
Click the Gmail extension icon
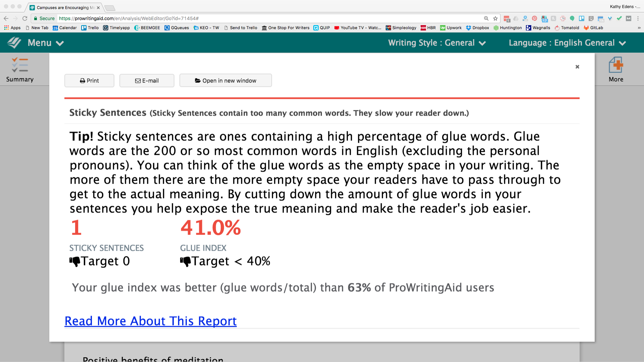pos(629,18)
